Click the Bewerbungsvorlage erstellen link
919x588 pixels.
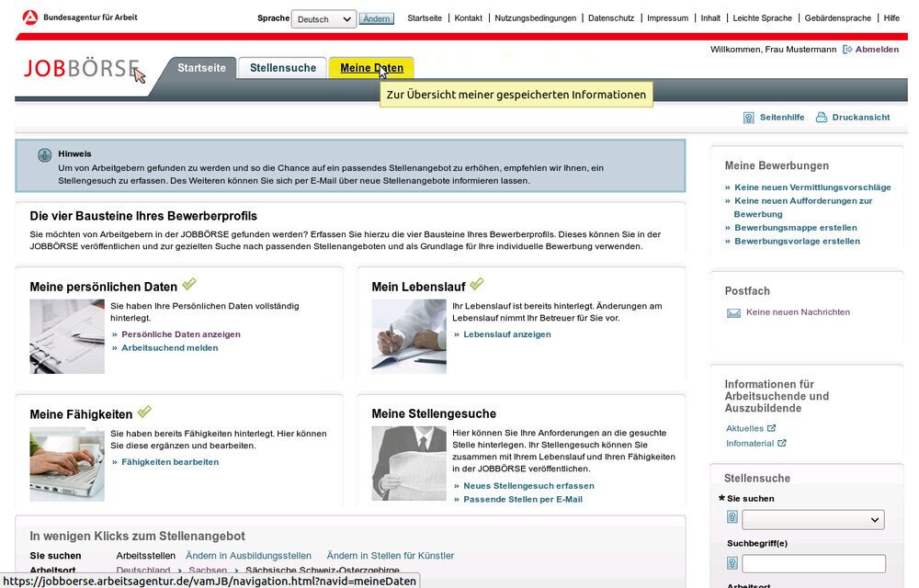click(797, 242)
